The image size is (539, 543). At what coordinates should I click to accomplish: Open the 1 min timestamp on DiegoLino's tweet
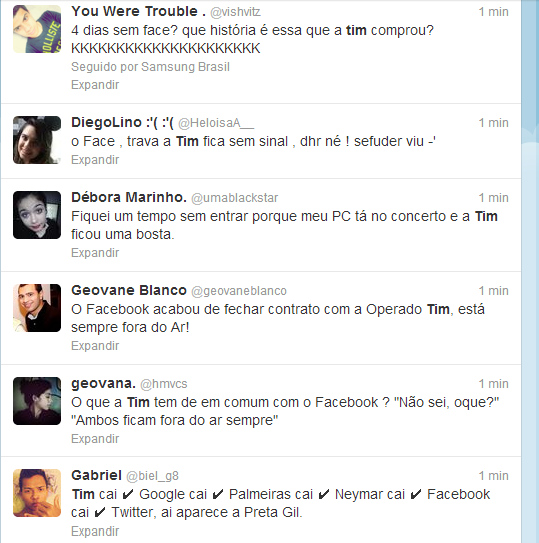[493, 123]
